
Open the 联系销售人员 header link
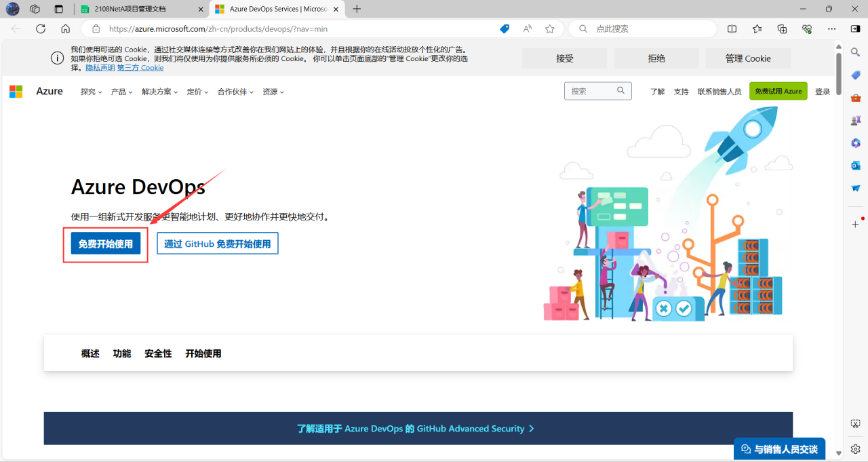[719, 92]
